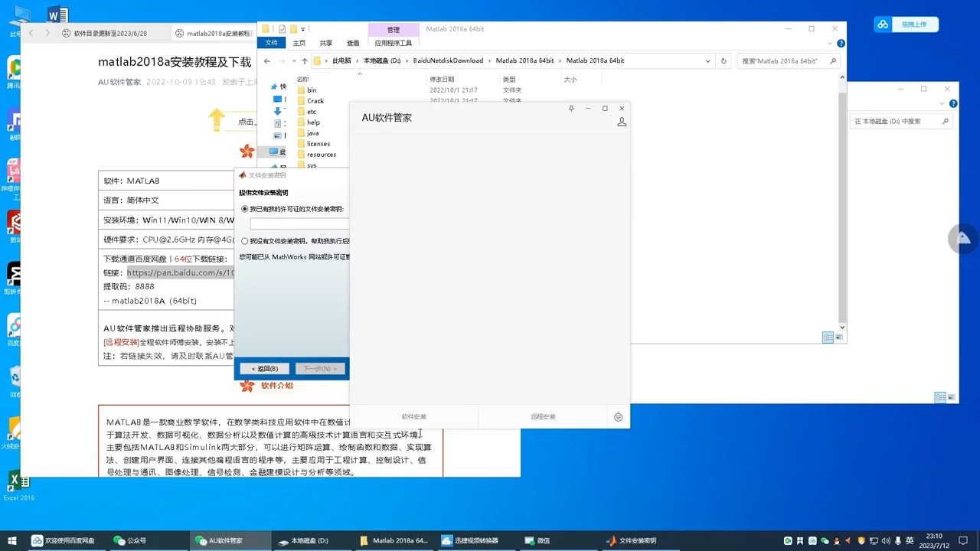Image resolution: width=980 pixels, height=551 pixels.
Task: Click the 在 本地磁盘 (D:) 中搜索 search box
Action: pyautogui.click(x=901, y=121)
